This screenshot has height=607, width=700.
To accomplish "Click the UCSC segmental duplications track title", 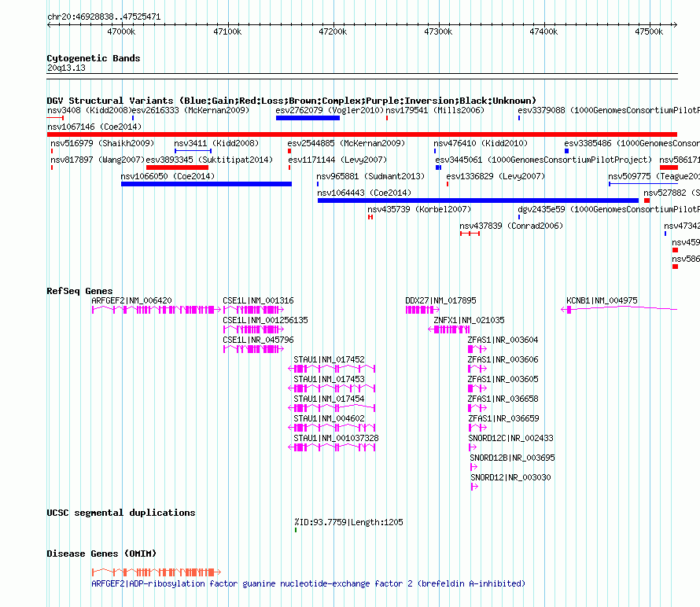I will click(121, 513).
